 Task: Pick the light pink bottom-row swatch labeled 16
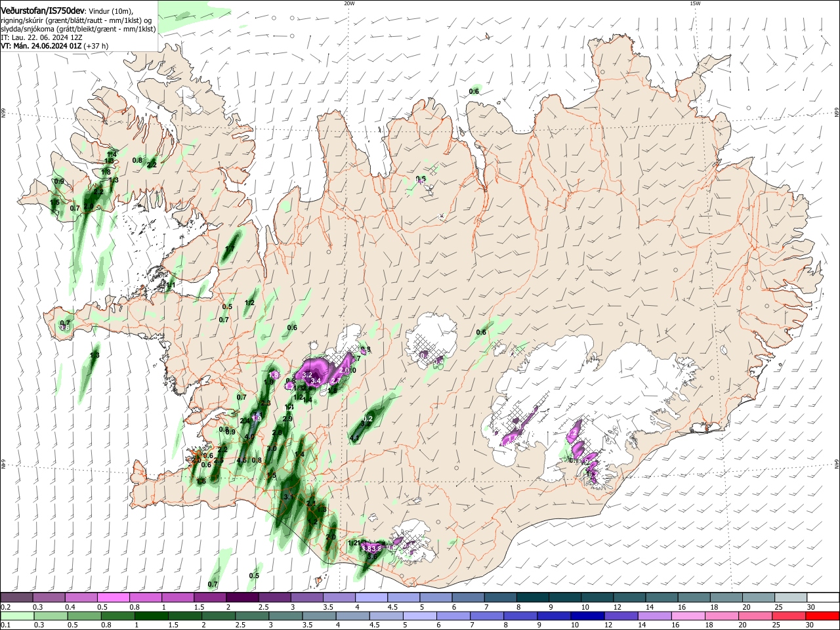(688, 616)
